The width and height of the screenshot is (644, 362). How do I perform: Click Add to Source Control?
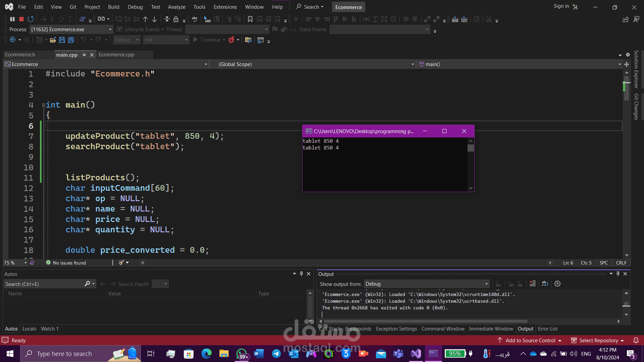click(x=530, y=340)
